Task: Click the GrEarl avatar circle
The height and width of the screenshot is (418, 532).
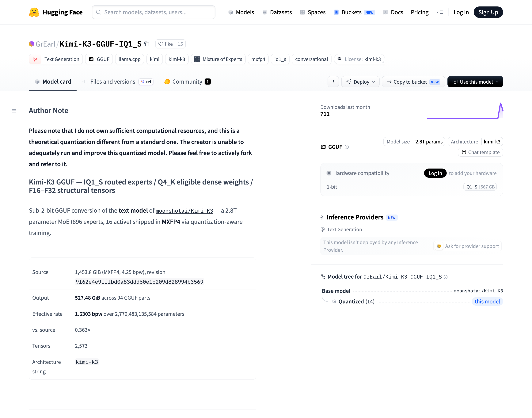Action: pos(32,44)
